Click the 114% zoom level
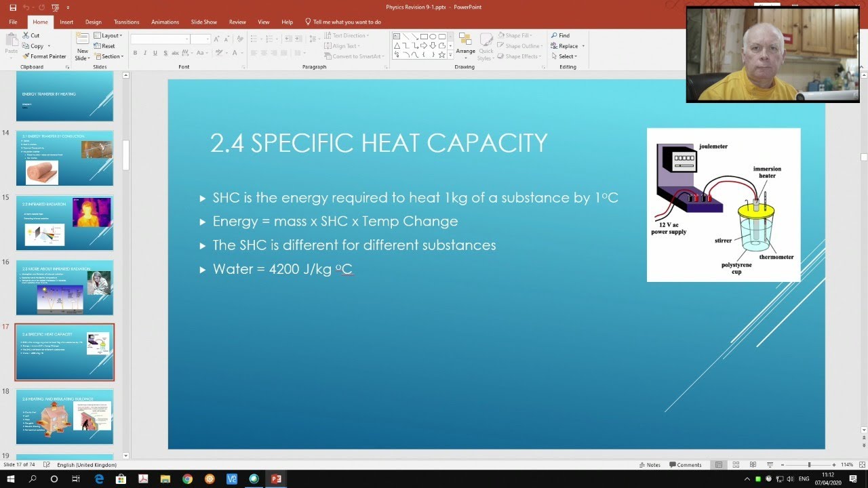Screen dimensions: 868x488 coord(846,465)
